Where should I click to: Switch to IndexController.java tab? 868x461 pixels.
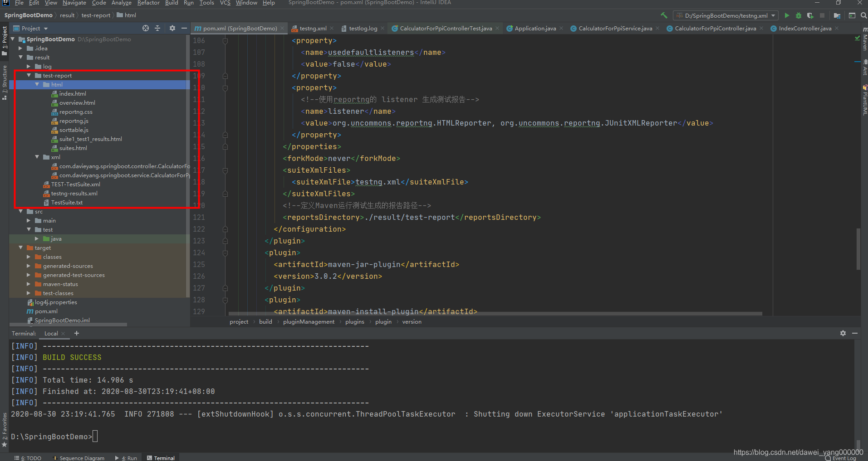click(805, 28)
